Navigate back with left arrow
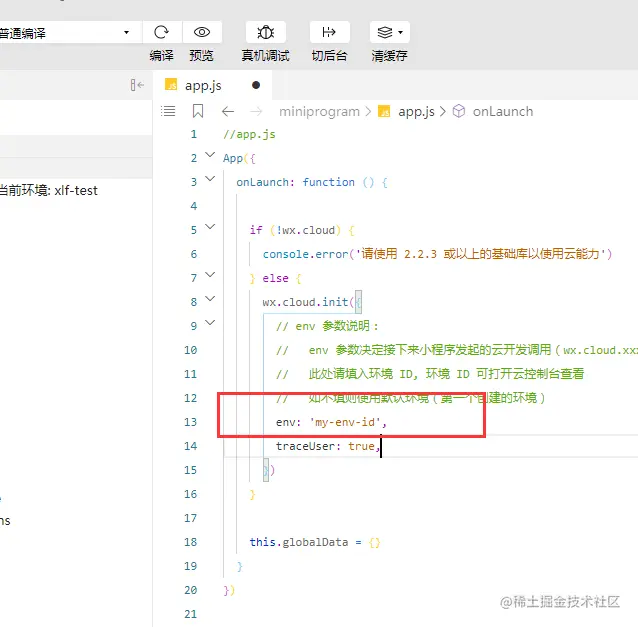Screen dimensions: 638x627 coord(228,111)
